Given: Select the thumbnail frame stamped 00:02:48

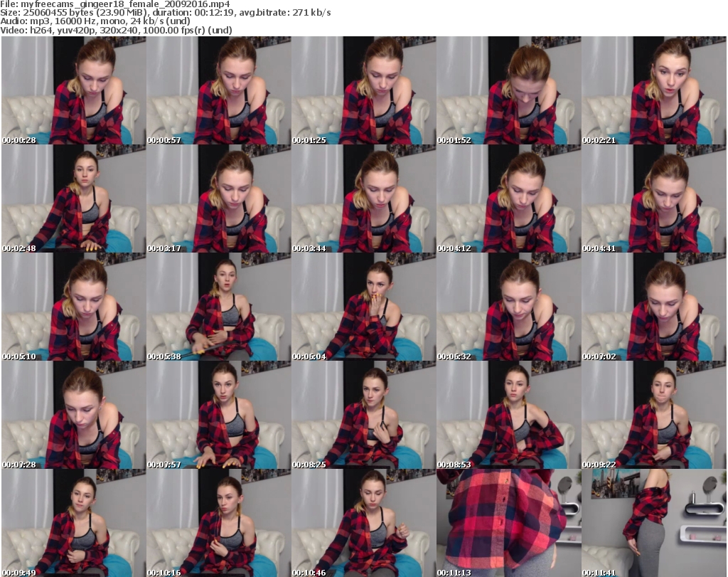Looking at the screenshot, I should (x=74, y=198).
